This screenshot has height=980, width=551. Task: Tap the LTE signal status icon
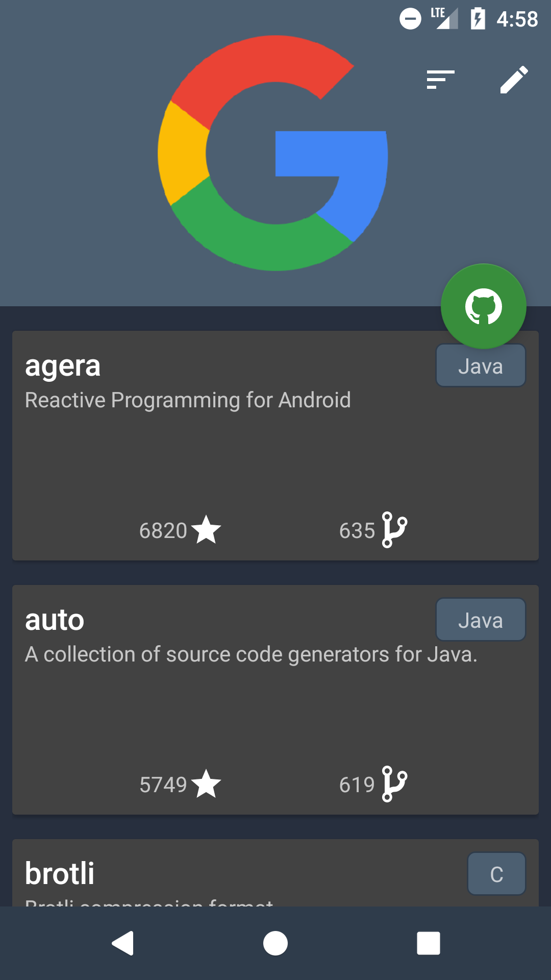pos(444,18)
